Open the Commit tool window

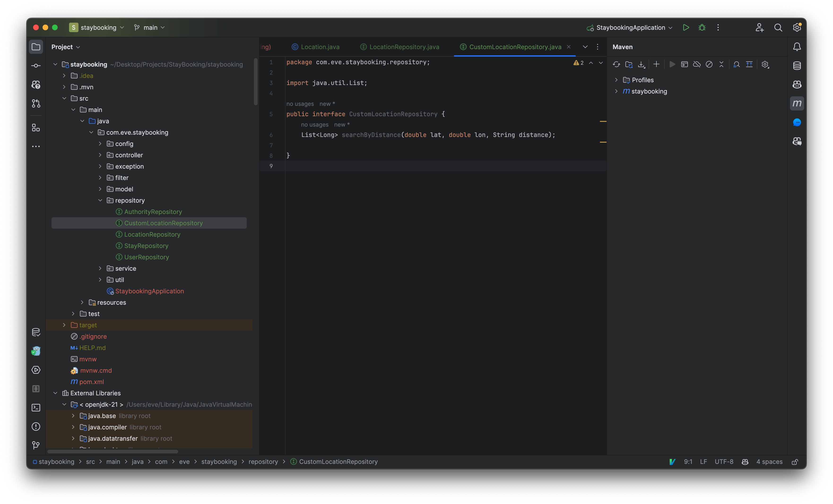pyautogui.click(x=36, y=65)
